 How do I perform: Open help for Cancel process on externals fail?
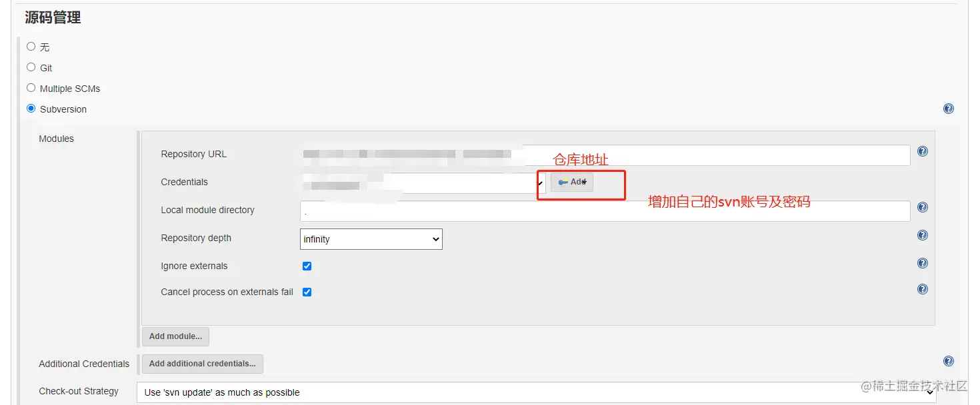click(922, 288)
